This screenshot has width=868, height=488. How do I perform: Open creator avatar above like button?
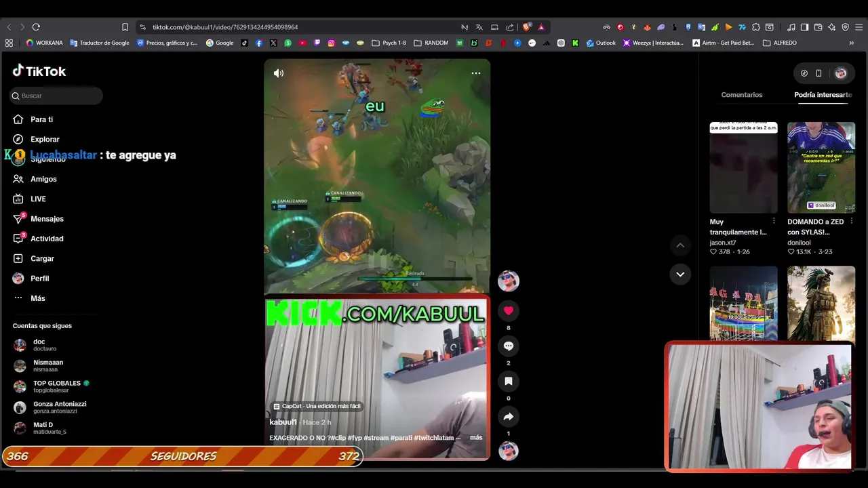coord(509,281)
